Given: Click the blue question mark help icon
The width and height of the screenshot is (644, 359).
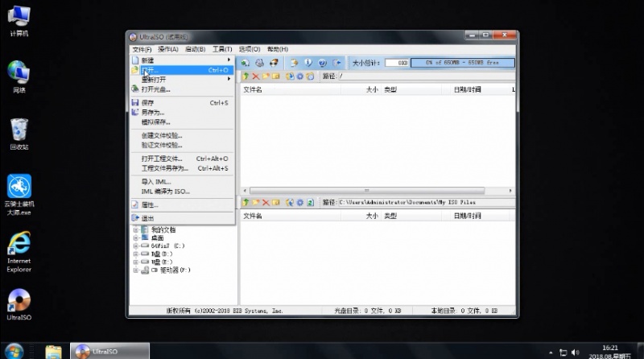Looking at the screenshot, I should [x=323, y=63].
